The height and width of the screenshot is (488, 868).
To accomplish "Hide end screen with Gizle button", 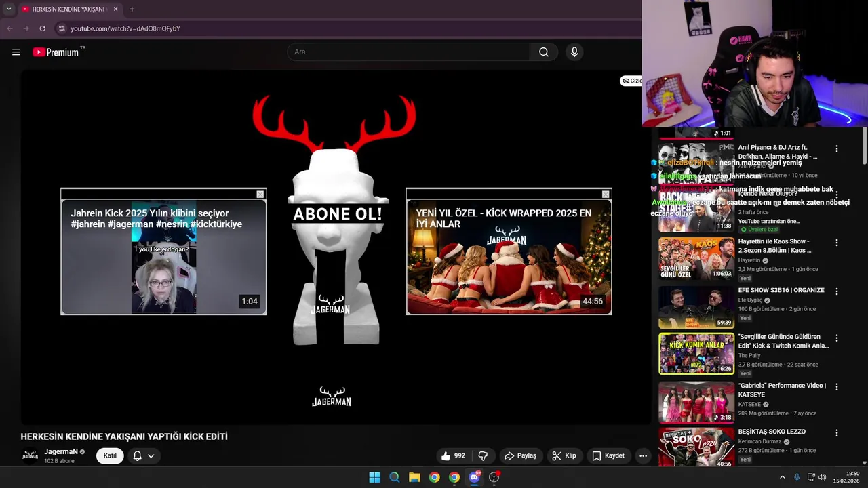I will click(x=632, y=81).
